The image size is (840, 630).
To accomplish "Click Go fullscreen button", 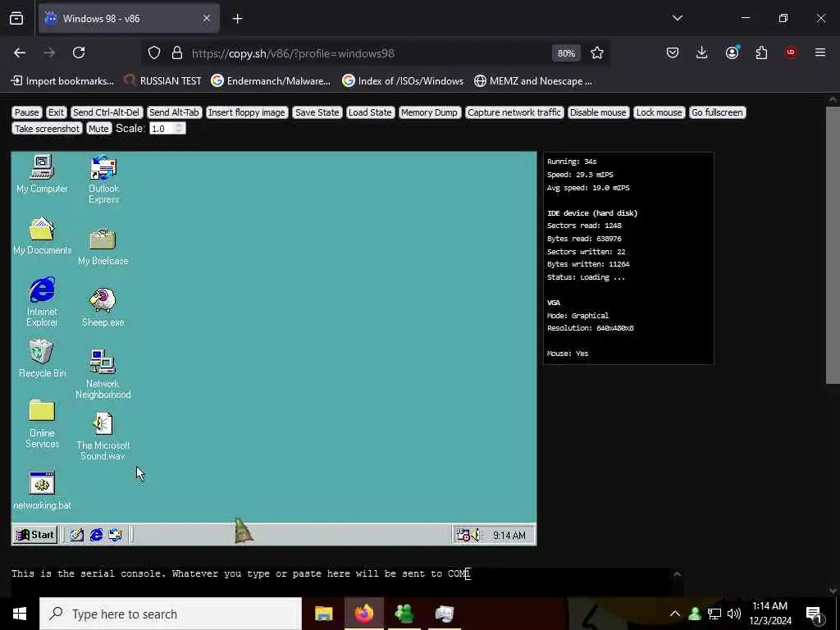I will 717,112.
